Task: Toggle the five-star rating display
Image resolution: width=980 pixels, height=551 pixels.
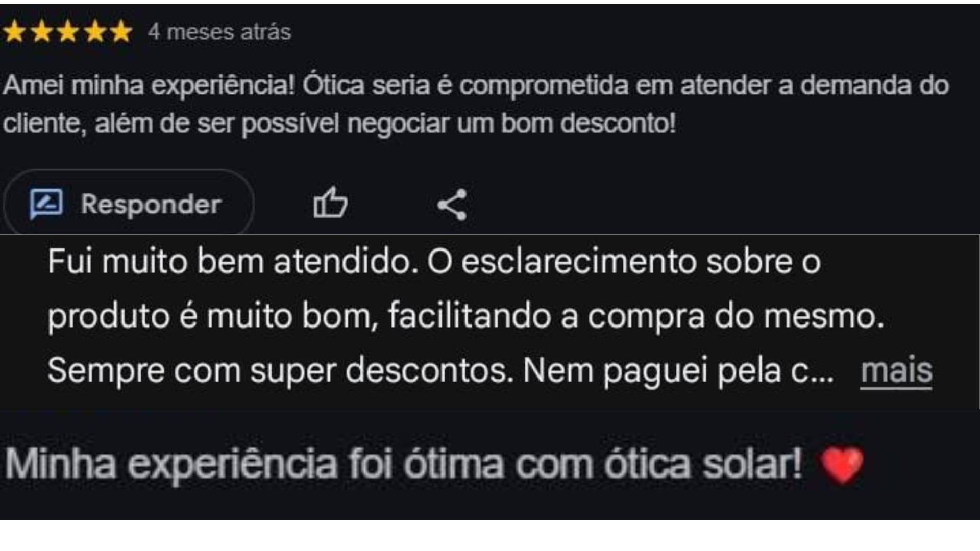Action: [x=69, y=32]
